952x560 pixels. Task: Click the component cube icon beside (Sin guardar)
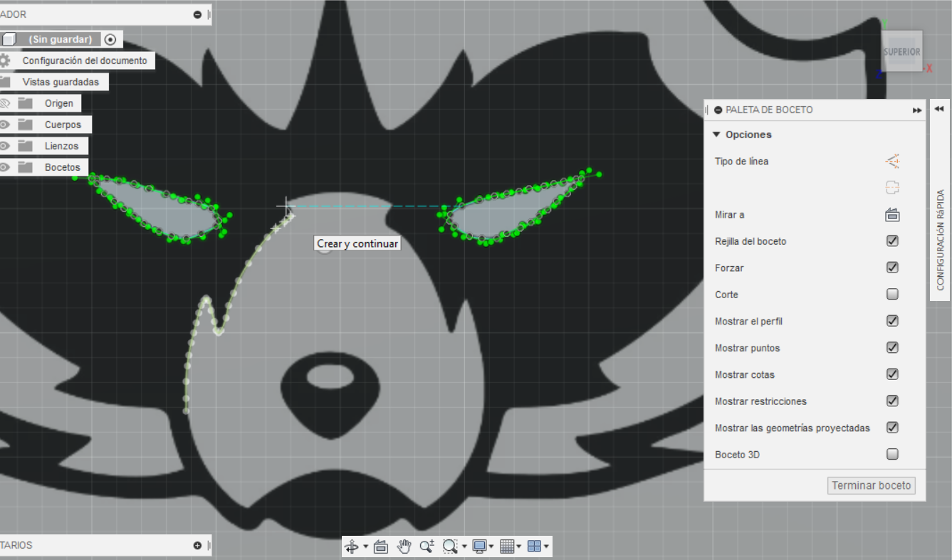point(9,39)
